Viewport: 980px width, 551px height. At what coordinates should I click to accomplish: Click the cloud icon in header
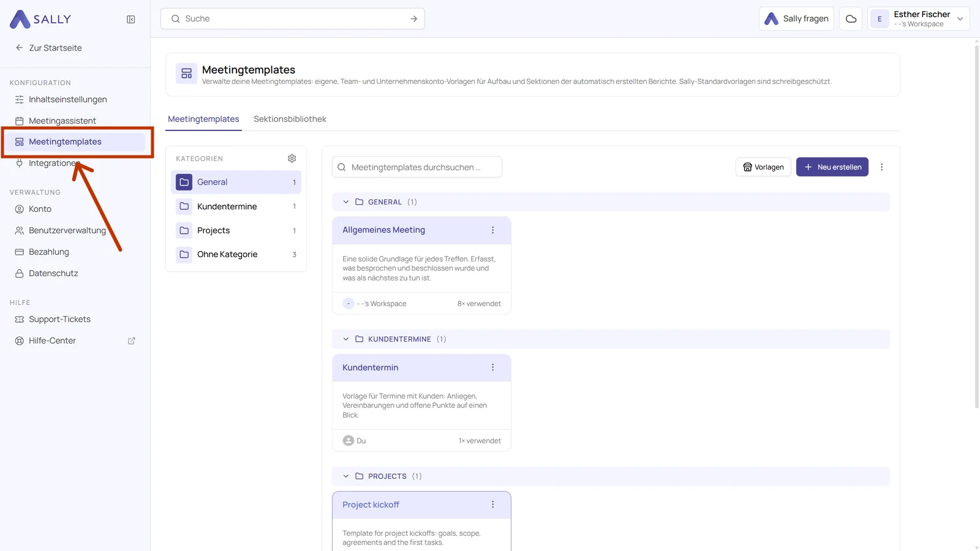pyautogui.click(x=851, y=18)
